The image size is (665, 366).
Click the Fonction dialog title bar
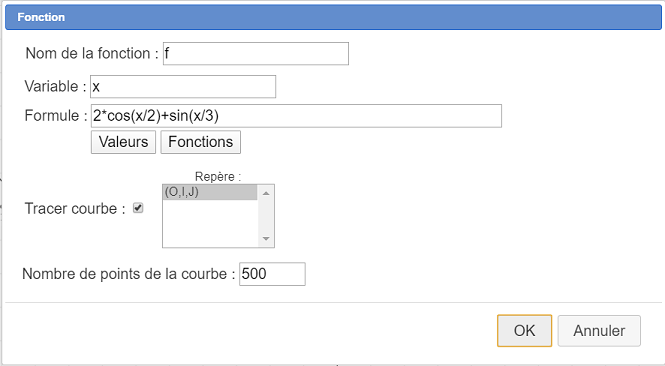[333, 17]
